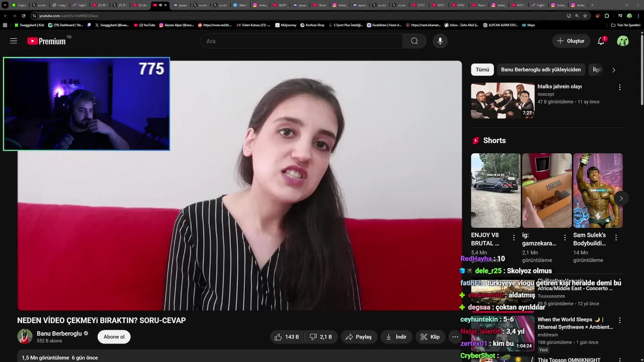The height and width of the screenshot is (362, 644).
Task: Click the search magnifier button
Action: coord(414,41)
